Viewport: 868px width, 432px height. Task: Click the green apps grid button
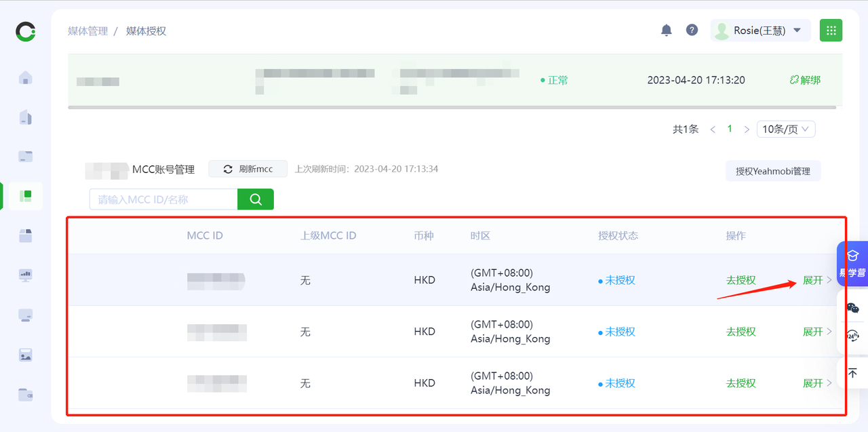point(831,31)
